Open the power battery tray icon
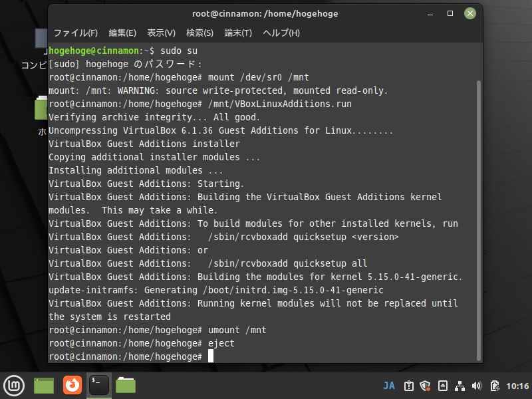 click(495, 386)
